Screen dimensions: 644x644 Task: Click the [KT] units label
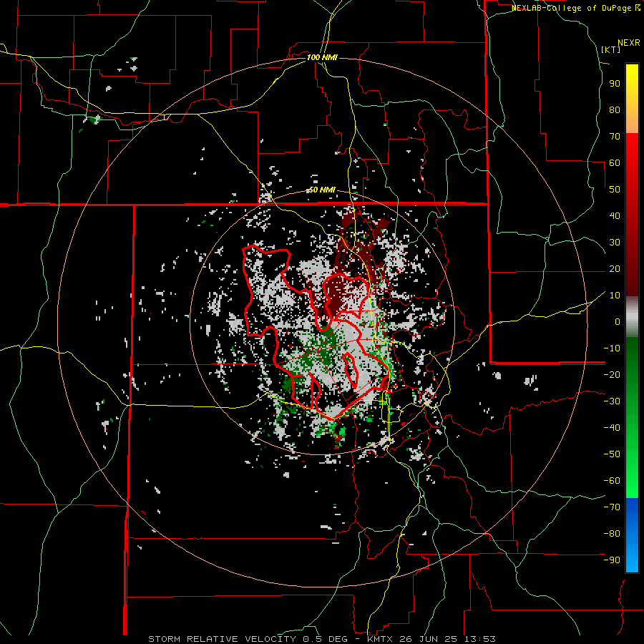(x=611, y=49)
